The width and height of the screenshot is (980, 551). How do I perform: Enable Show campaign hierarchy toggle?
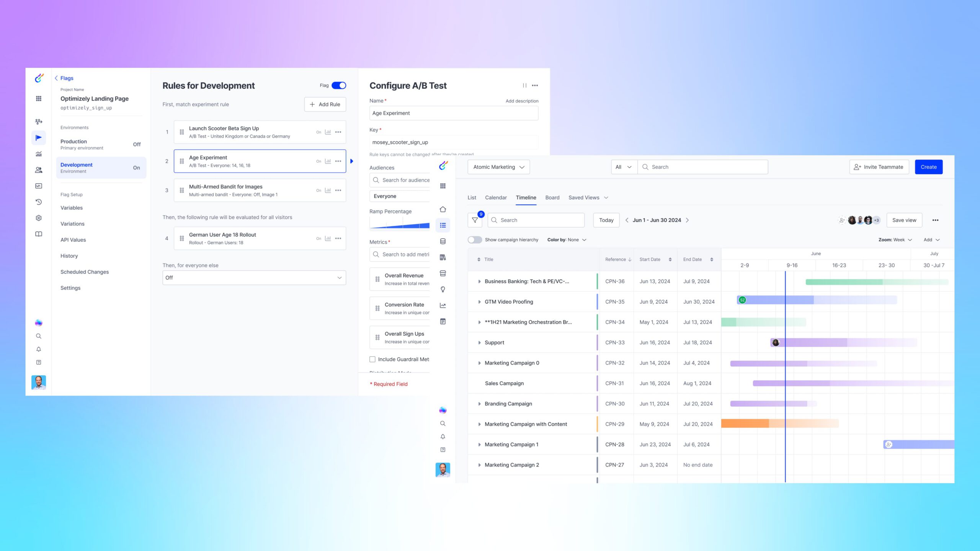(475, 240)
